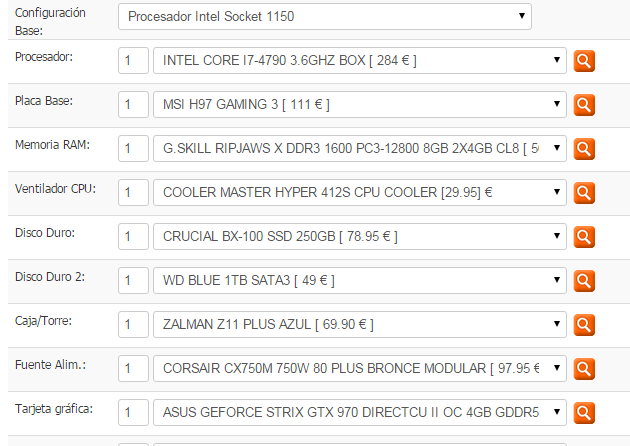Click magnifier icon next to Placa Base
This screenshot has height=446, width=630.
tap(584, 105)
